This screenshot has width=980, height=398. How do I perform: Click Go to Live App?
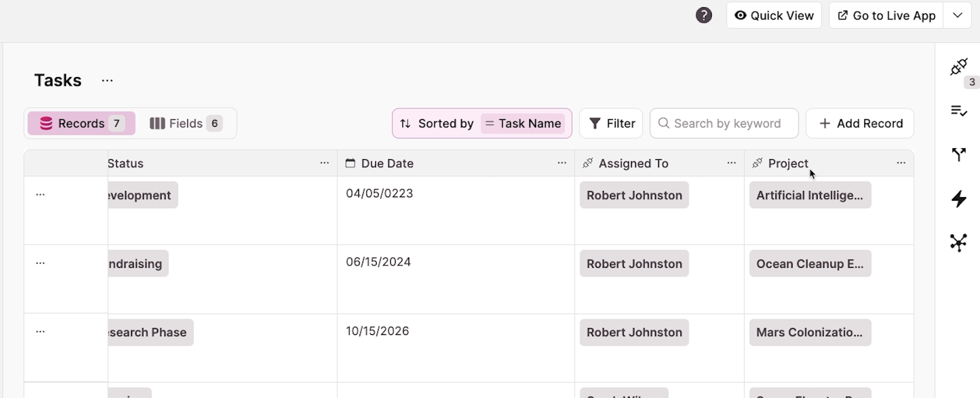pyautogui.click(x=887, y=15)
